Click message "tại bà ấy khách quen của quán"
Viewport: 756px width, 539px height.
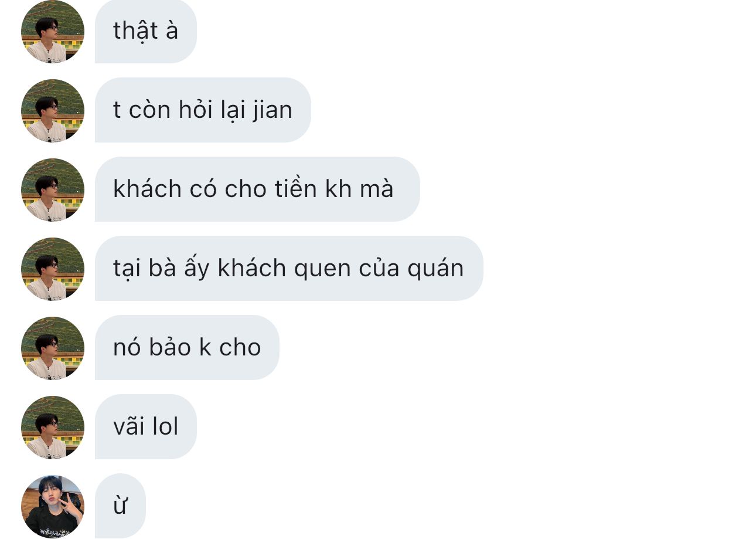click(x=289, y=269)
